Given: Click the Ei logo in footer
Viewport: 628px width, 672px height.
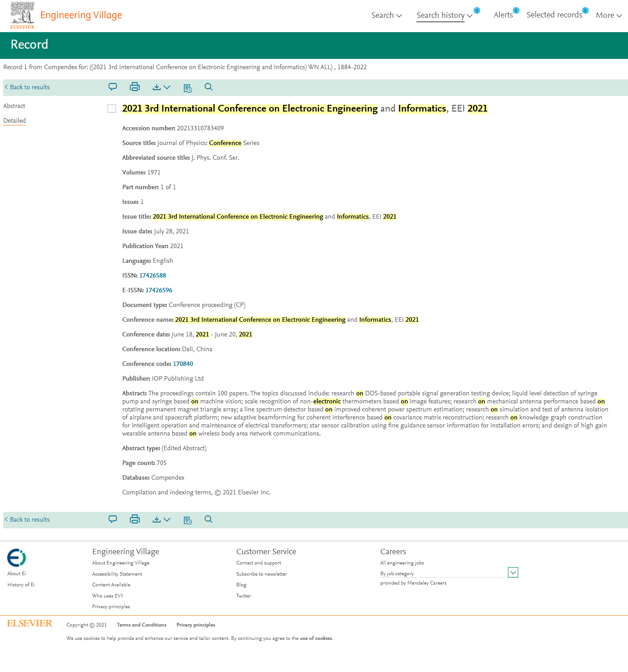Looking at the screenshot, I should 17,558.
